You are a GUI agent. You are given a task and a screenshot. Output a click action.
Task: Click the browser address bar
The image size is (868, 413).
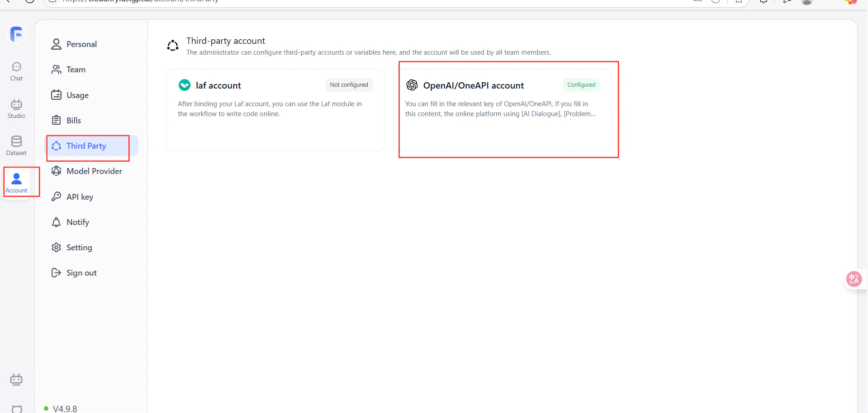coord(181,2)
